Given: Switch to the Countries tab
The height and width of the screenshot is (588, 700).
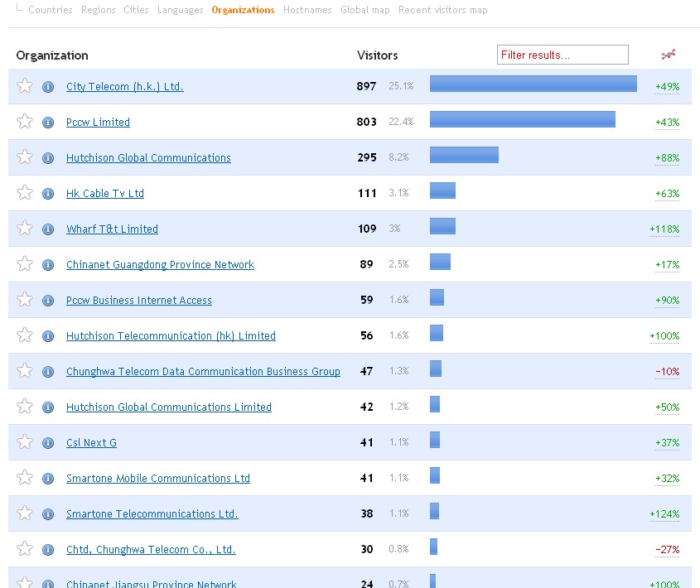Looking at the screenshot, I should [x=51, y=10].
